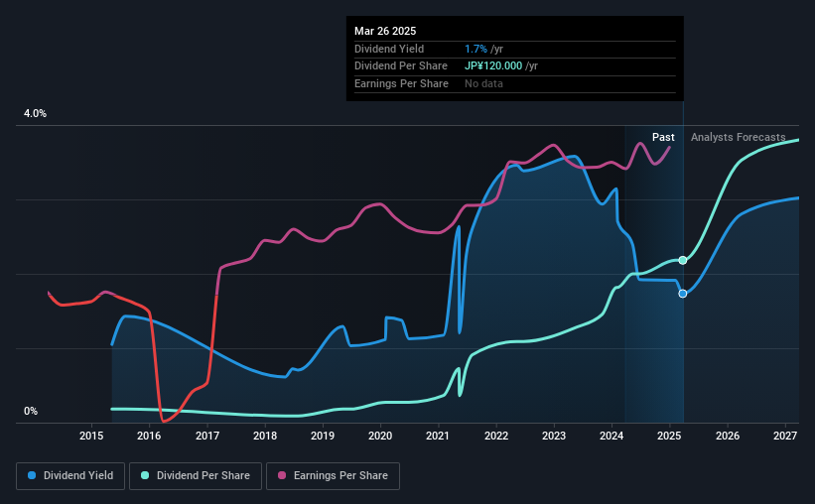The image size is (815, 504).
Task: Click the Analysts Forecasts label
Action: (739, 137)
